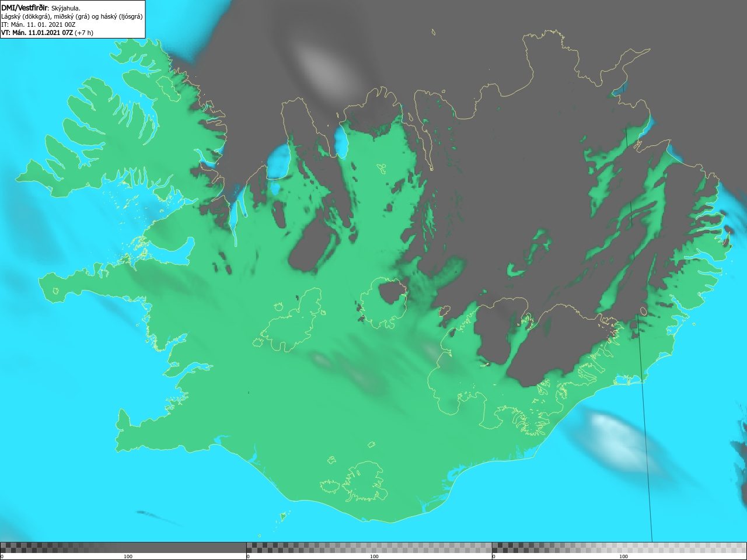This screenshot has height=560, width=747.
Task: Click the "DMI/Vestfirðir: Skýjahula." title text
Action: click(x=41, y=8)
